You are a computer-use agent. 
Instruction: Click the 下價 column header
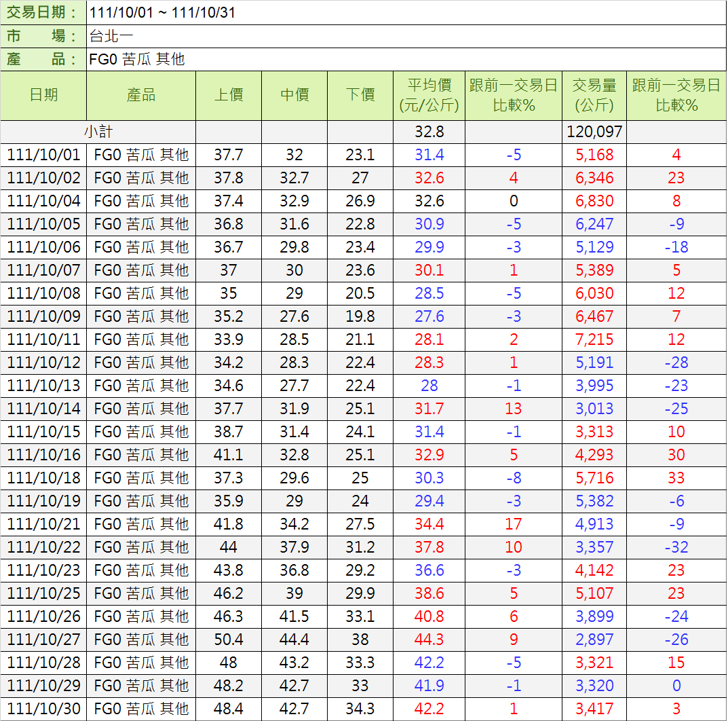point(360,96)
